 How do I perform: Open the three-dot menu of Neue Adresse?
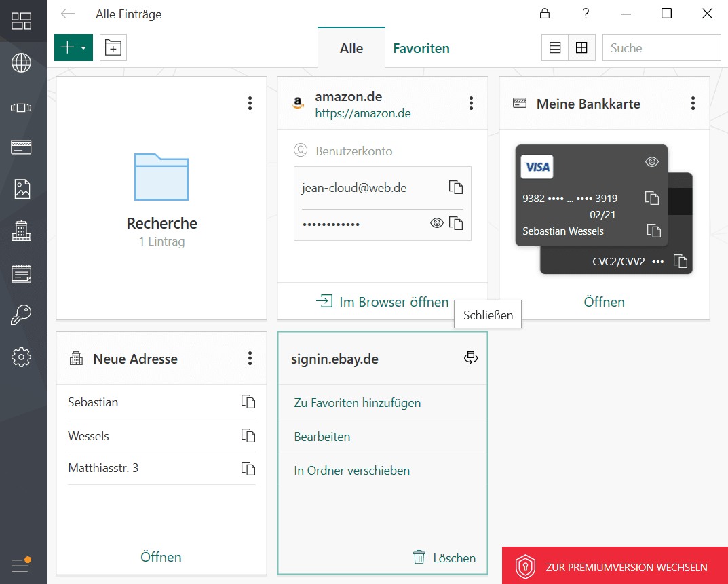pyautogui.click(x=250, y=358)
